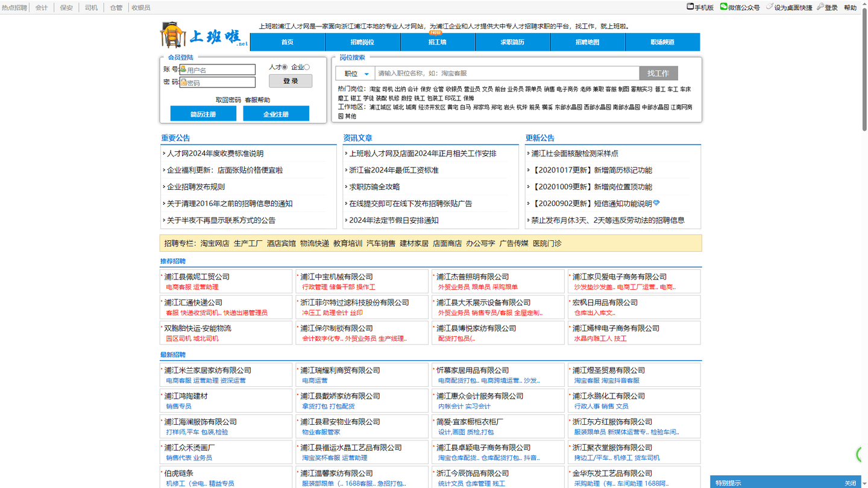The width and height of the screenshot is (868, 488).
Task: Click 帮助 link in top bar
Action: click(x=851, y=8)
